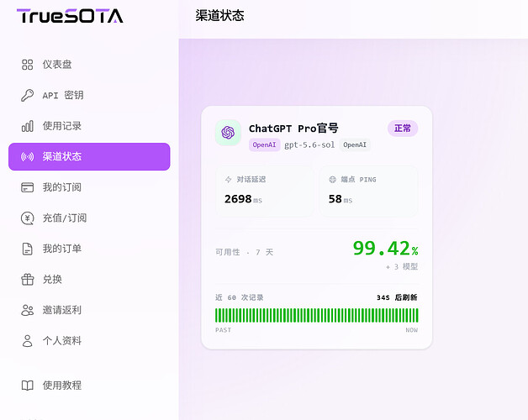
Task: Click the gray OpenAI tag
Action: [355, 145]
